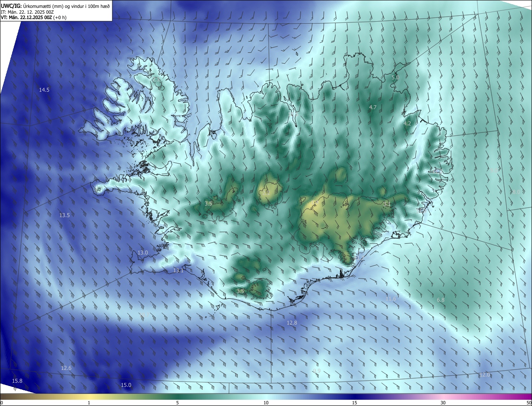Image resolution: width=532 pixels, height=406 pixels.
Task: Click the title text 'Úrkomumætti (mm) og vindur í 100m hæð'
Action: [67, 6]
